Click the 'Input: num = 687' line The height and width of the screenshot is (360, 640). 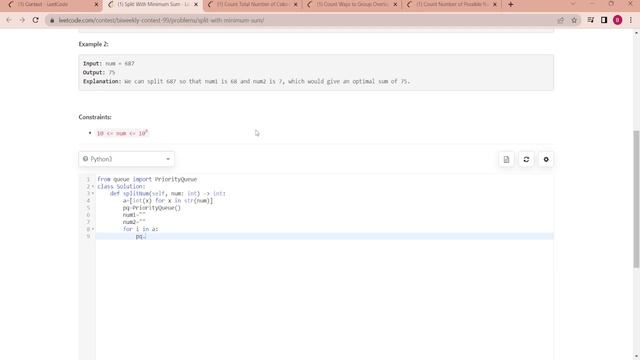pyautogui.click(x=109, y=64)
